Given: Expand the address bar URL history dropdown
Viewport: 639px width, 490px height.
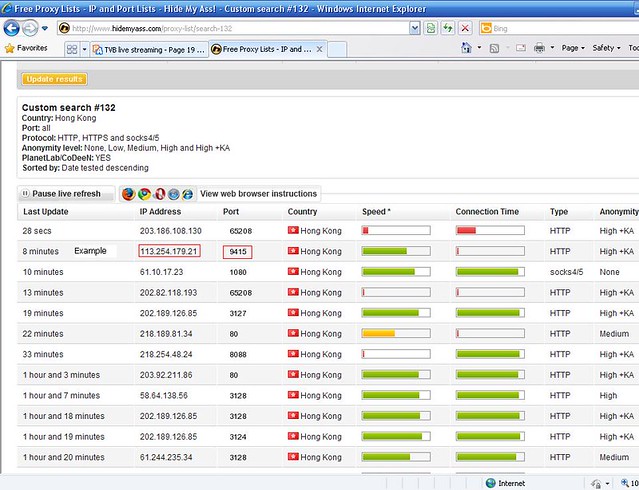Looking at the screenshot, I should [x=415, y=29].
